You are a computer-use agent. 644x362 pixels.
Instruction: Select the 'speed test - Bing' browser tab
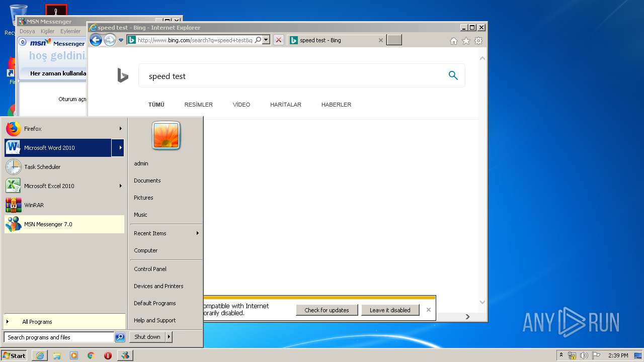(337, 40)
